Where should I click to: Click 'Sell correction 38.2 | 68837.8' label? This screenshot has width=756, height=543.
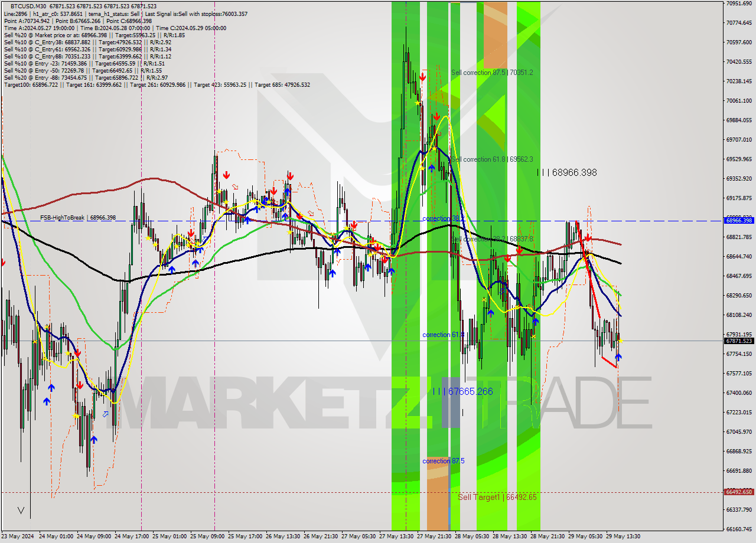(x=492, y=239)
